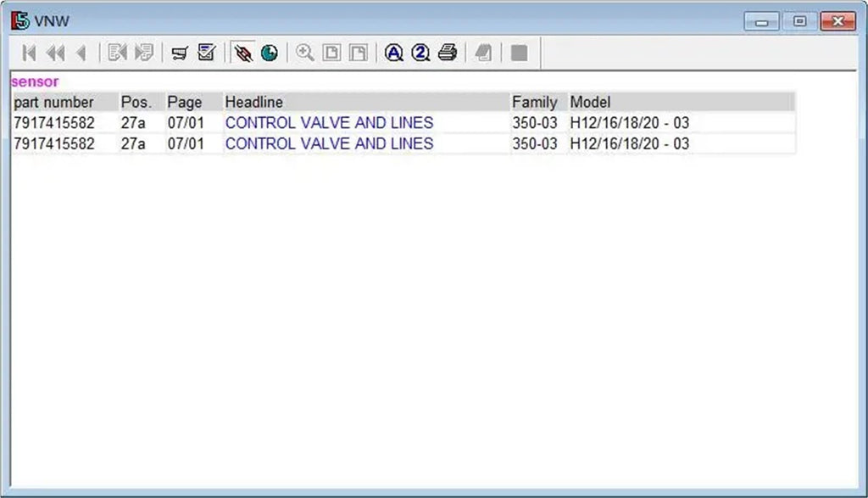Click the 'part number' column header

(x=64, y=102)
